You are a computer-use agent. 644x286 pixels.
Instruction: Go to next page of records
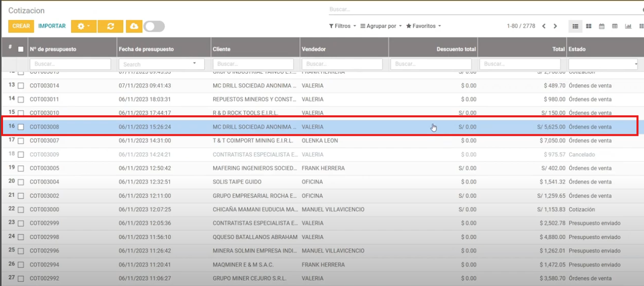555,26
